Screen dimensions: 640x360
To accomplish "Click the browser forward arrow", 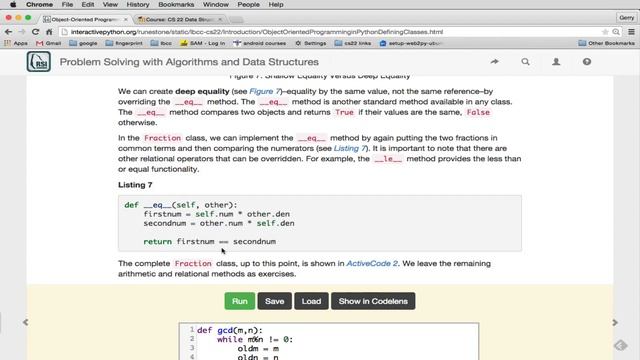I will tap(22, 32).
